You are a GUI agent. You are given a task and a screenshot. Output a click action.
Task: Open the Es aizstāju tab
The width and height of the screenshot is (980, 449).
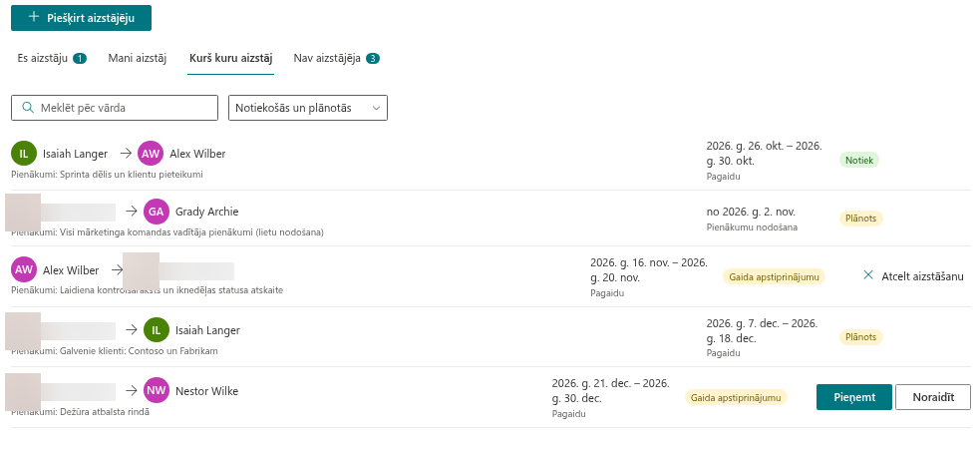(52, 58)
